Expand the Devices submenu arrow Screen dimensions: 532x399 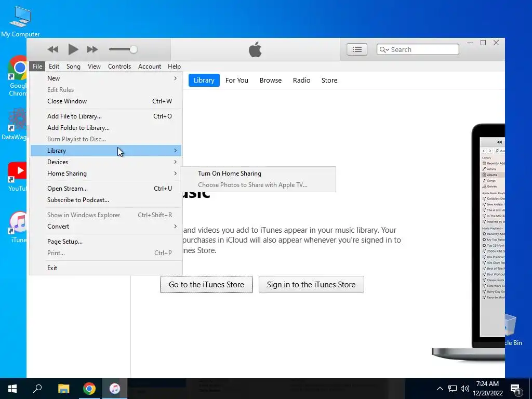pos(176,162)
